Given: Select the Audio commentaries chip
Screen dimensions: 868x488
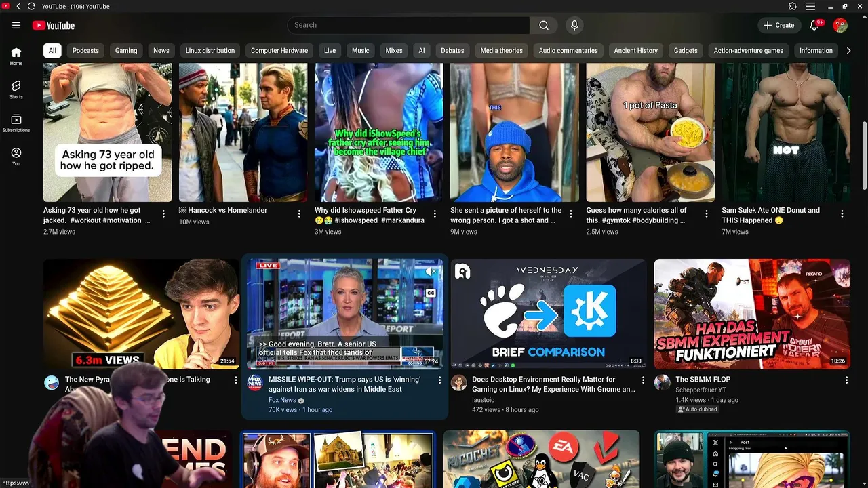Looking at the screenshot, I should point(568,50).
